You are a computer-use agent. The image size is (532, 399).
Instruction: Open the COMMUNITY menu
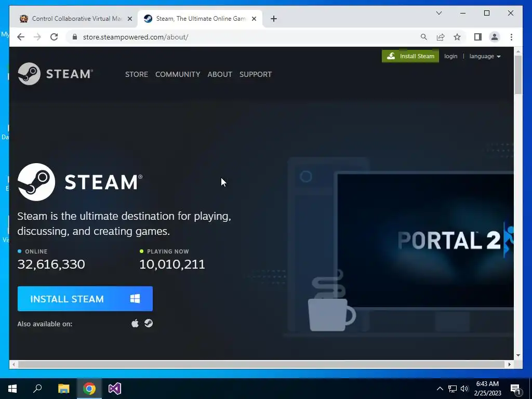[x=178, y=74]
